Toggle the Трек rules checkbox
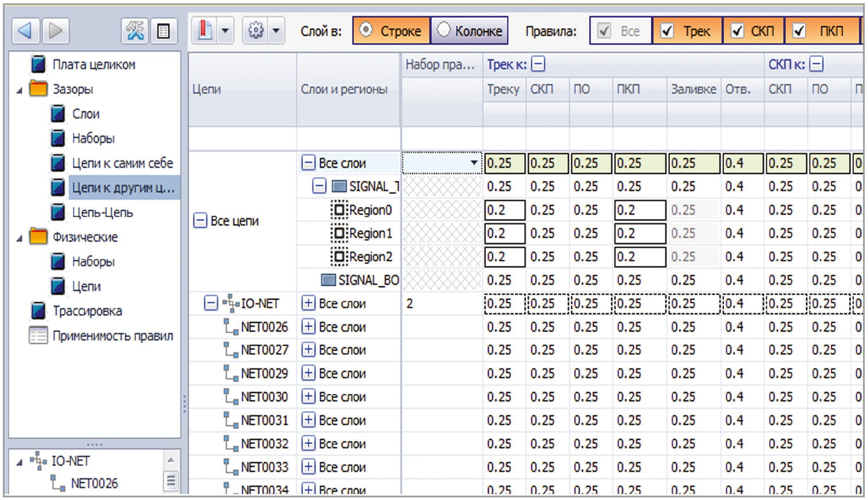Screen dimensions: 868x500 coord(667,31)
